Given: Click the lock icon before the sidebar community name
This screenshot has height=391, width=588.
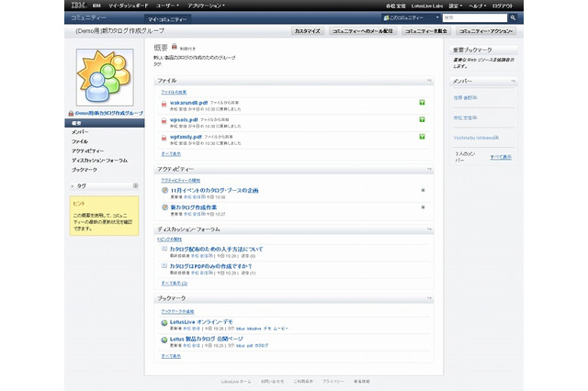Looking at the screenshot, I should coord(71,113).
